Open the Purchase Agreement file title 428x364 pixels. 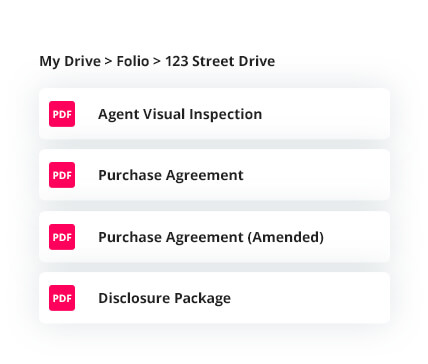(171, 175)
